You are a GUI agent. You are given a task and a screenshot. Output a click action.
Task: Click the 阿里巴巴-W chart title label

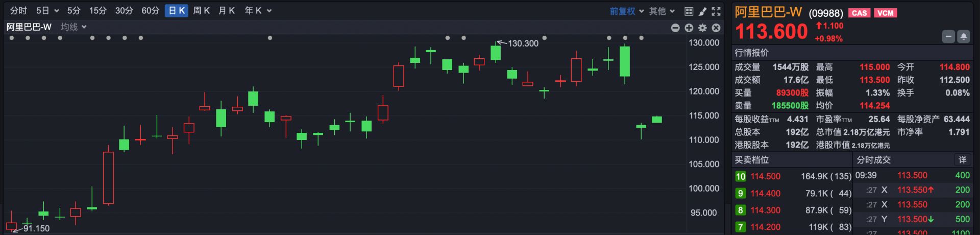(x=29, y=27)
